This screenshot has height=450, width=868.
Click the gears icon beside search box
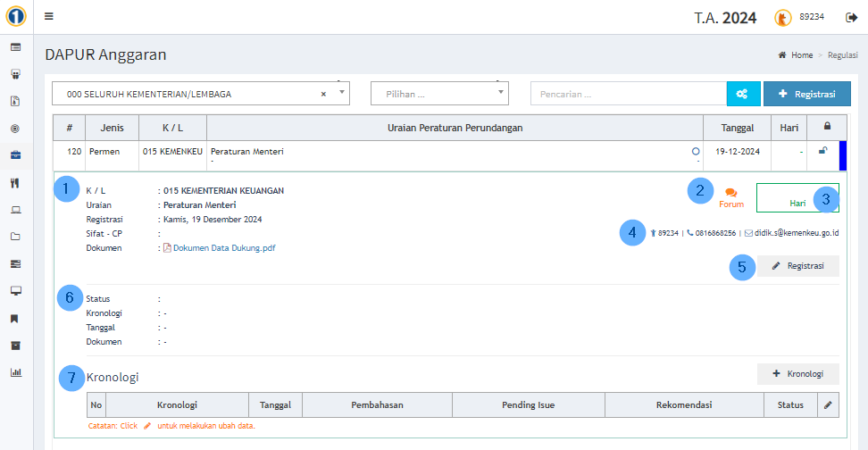(x=741, y=94)
